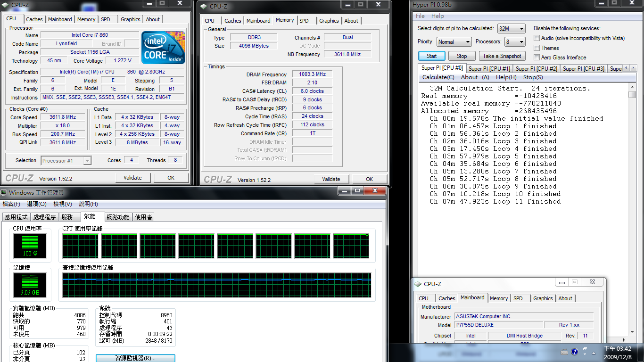644x362 pixels.
Task: Click the 資源監視器(R)... button in Task Manager
Action: click(x=136, y=358)
